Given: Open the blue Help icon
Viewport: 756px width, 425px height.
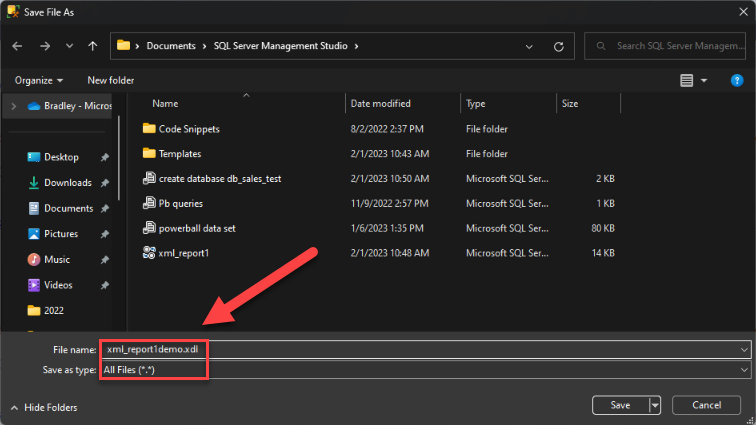Looking at the screenshot, I should click(x=737, y=81).
